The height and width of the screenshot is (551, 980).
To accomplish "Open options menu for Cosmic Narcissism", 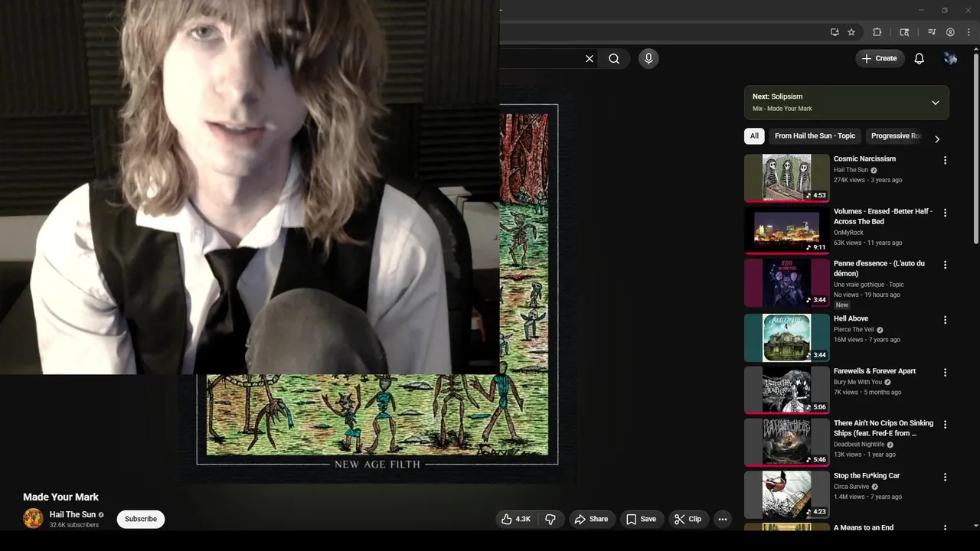I will click(945, 161).
